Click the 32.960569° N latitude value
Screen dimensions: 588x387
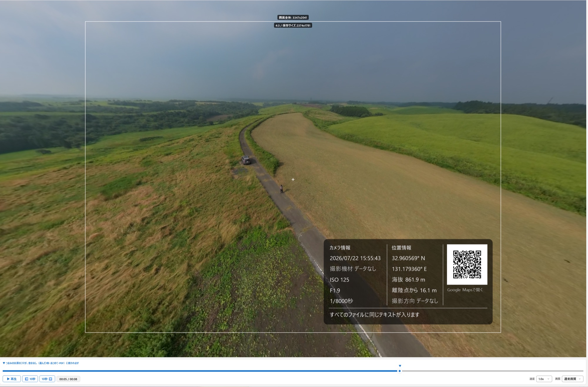[x=408, y=258]
